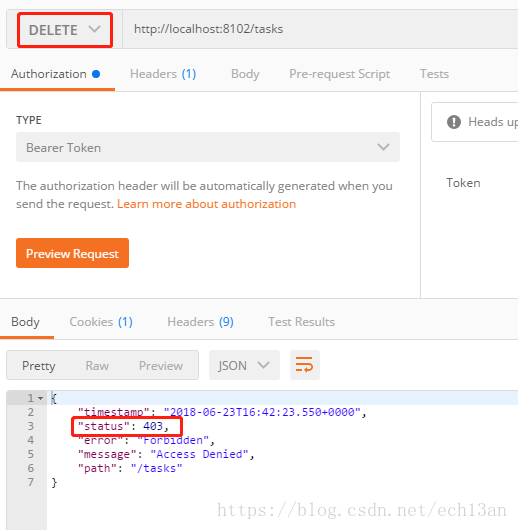The image size is (518, 530).
Task: Expand the Bearer Token type dropdown
Action: [x=208, y=147]
